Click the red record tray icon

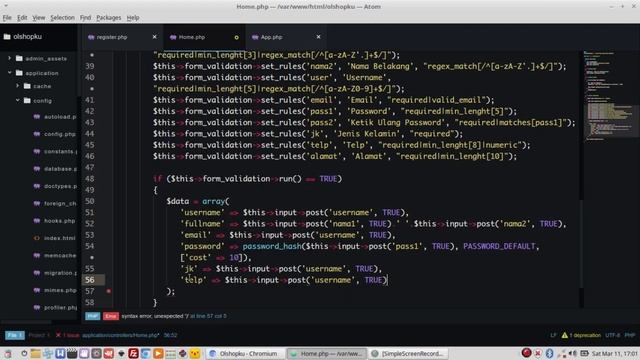click(526, 353)
